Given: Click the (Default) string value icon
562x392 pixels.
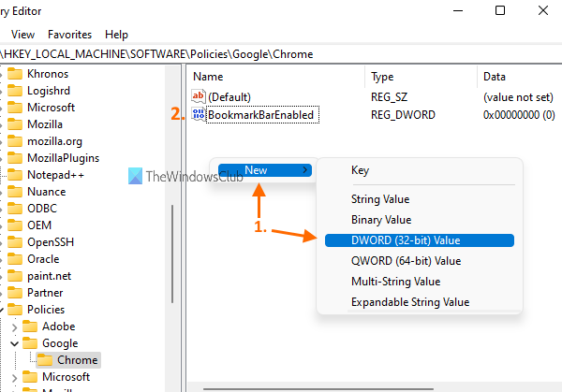Looking at the screenshot, I should (x=198, y=96).
